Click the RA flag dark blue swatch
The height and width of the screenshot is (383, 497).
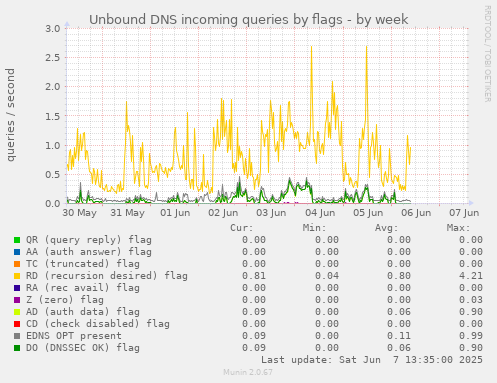tap(17, 288)
